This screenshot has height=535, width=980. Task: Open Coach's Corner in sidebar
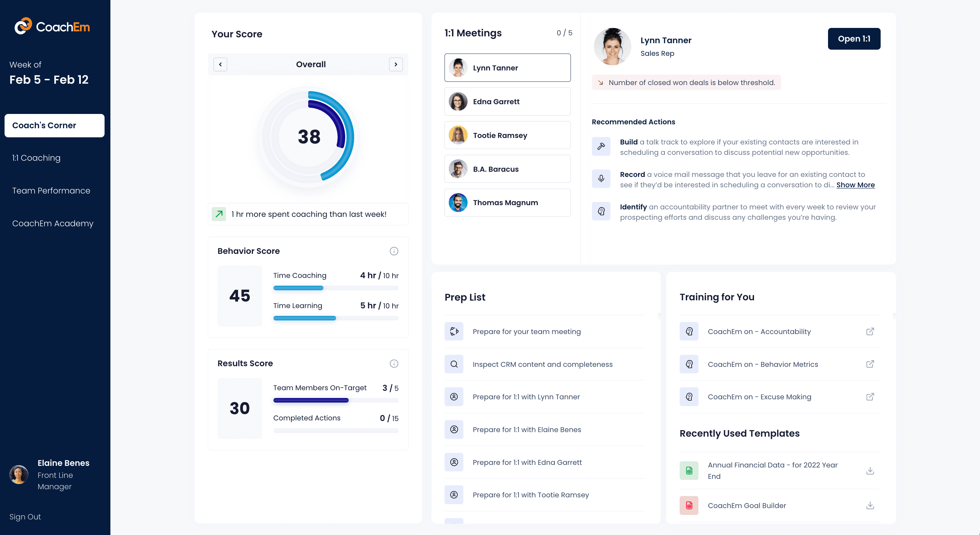[x=55, y=126]
